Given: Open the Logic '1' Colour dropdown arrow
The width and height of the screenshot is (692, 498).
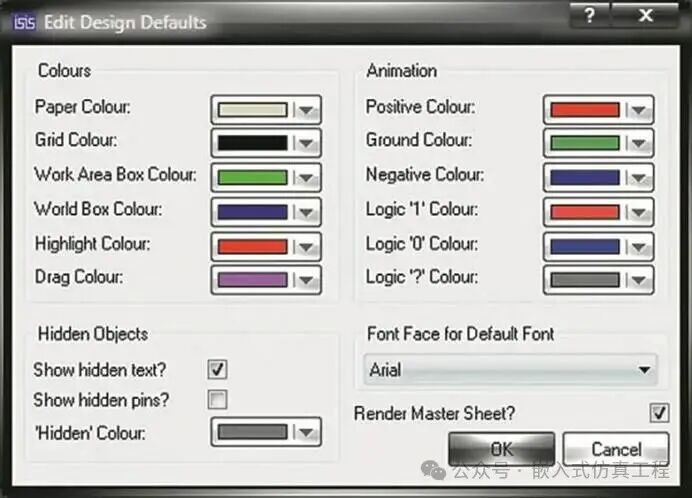Looking at the screenshot, I should tap(639, 212).
